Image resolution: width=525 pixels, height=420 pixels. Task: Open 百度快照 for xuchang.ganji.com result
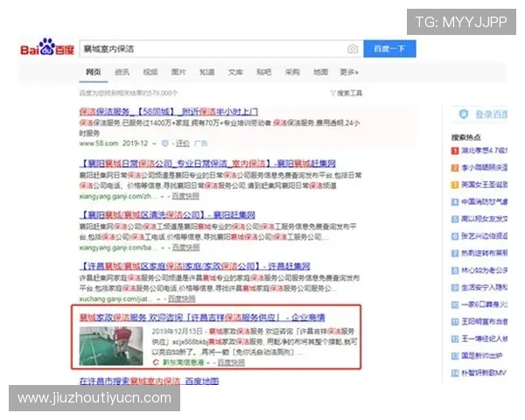[182, 298]
